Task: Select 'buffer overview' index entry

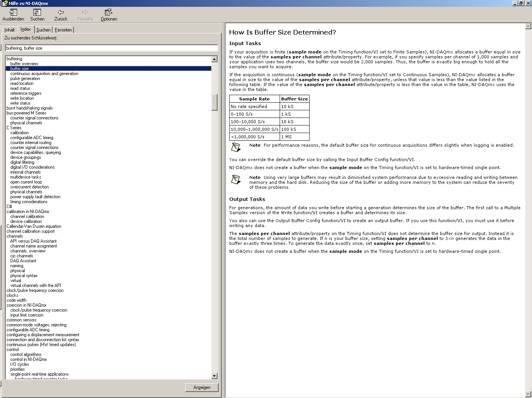Action: click(24, 64)
